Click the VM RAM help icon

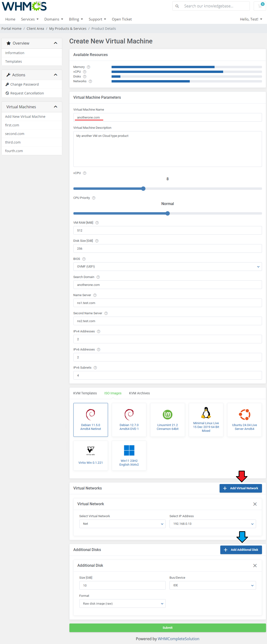pyautogui.click(x=97, y=222)
